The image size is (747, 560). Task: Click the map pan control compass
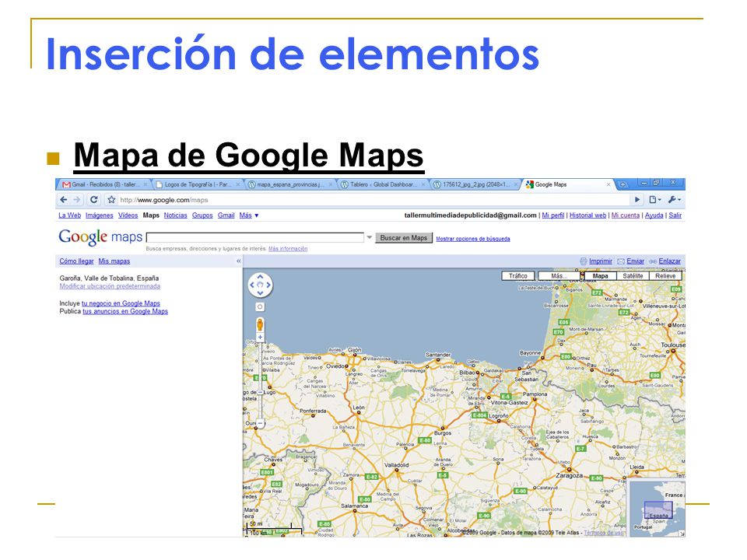[260, 285]
